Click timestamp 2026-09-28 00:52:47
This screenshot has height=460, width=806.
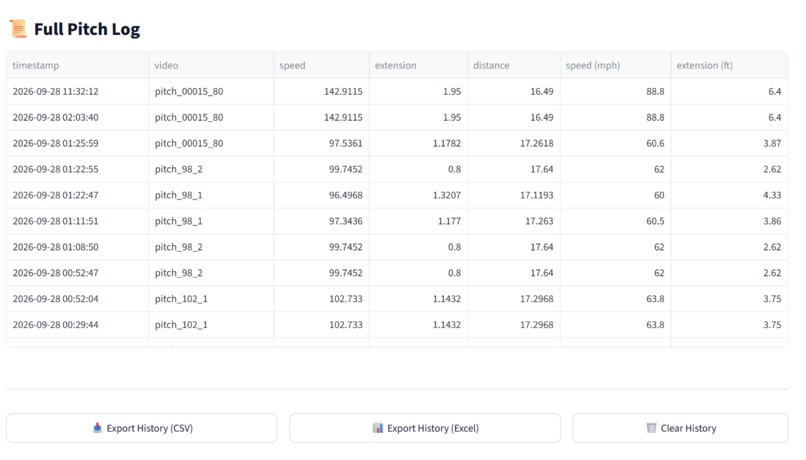coord(56,273)
